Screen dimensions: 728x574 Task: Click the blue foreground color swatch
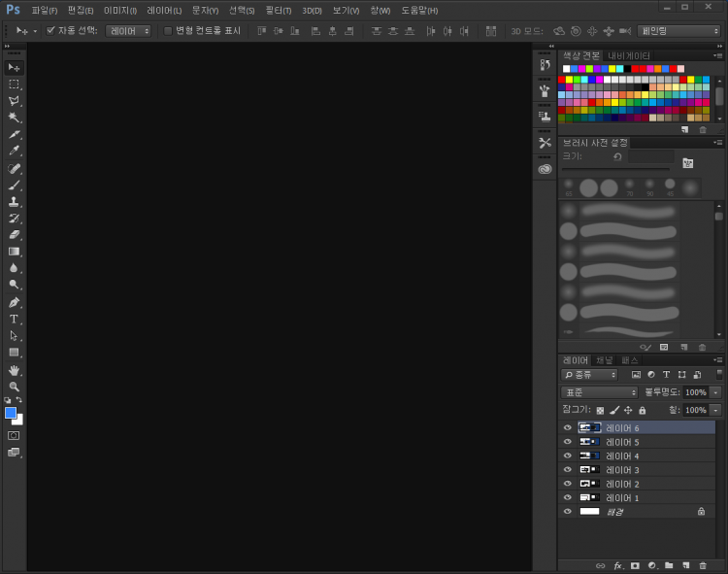tap(11, 412)
